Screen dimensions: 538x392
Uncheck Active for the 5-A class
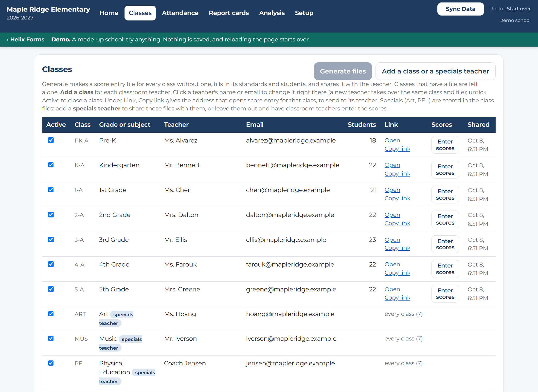(51, 289)
